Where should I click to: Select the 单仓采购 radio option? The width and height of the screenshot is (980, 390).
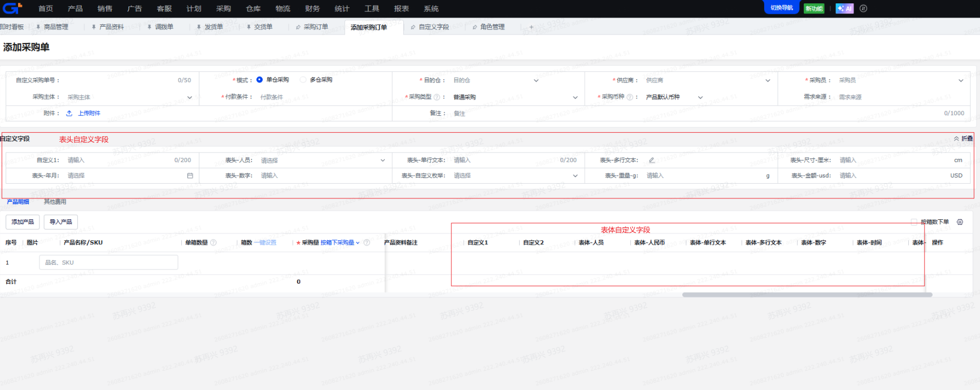259,80
